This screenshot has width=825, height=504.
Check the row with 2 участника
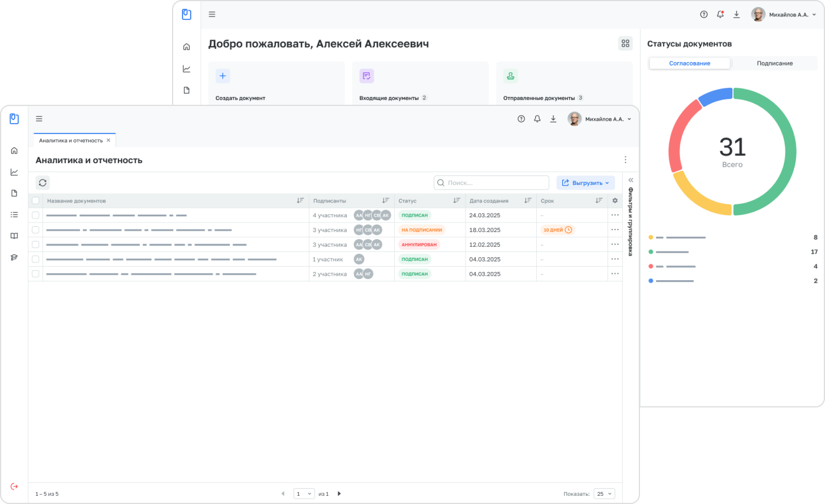click(35, 274)
